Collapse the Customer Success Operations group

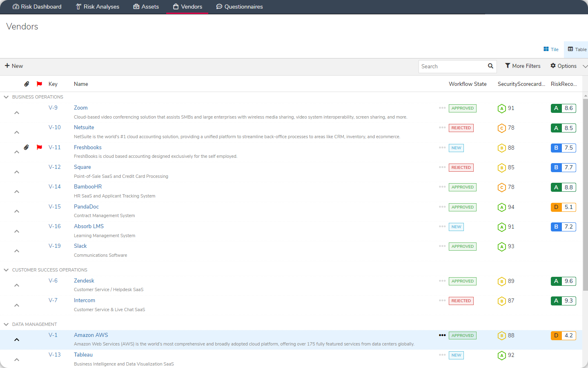(6, 270)
